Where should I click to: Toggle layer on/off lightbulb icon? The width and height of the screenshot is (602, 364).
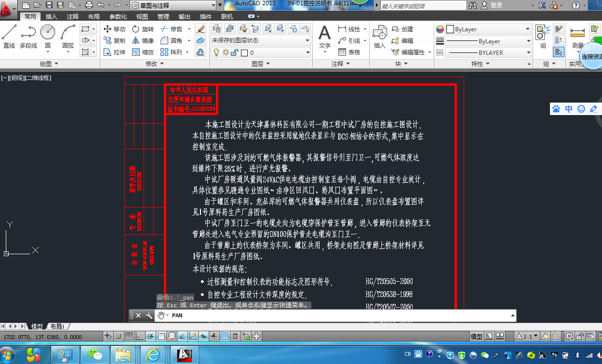point(216,52)
